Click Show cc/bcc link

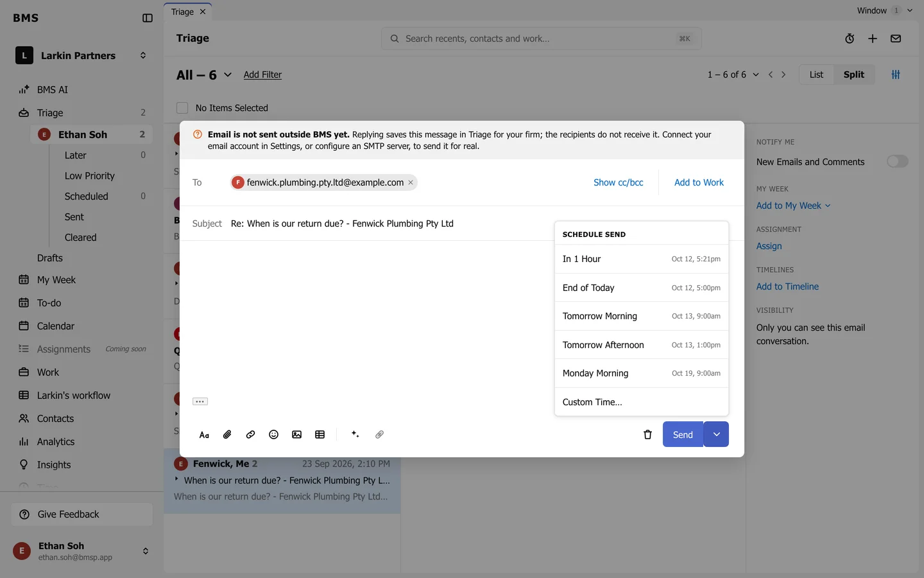pos(619,182)
